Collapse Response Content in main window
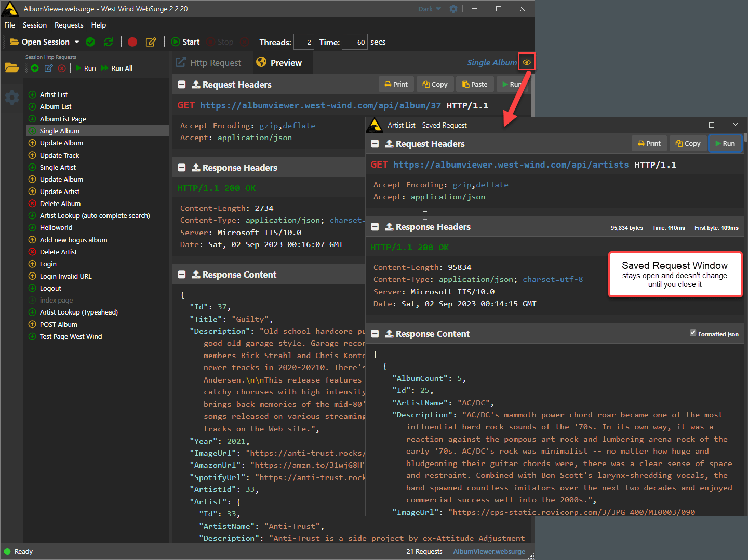This screenshot has height=560, width=748. coord(182,275)
